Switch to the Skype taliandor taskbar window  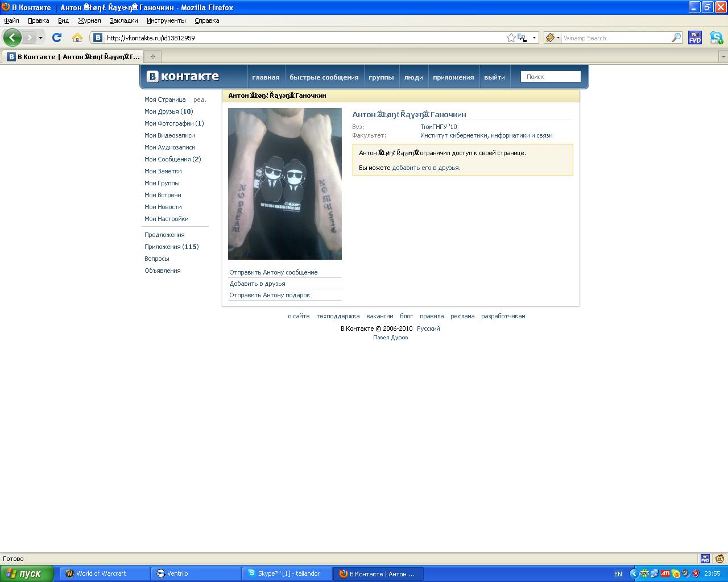coord(287,573)
